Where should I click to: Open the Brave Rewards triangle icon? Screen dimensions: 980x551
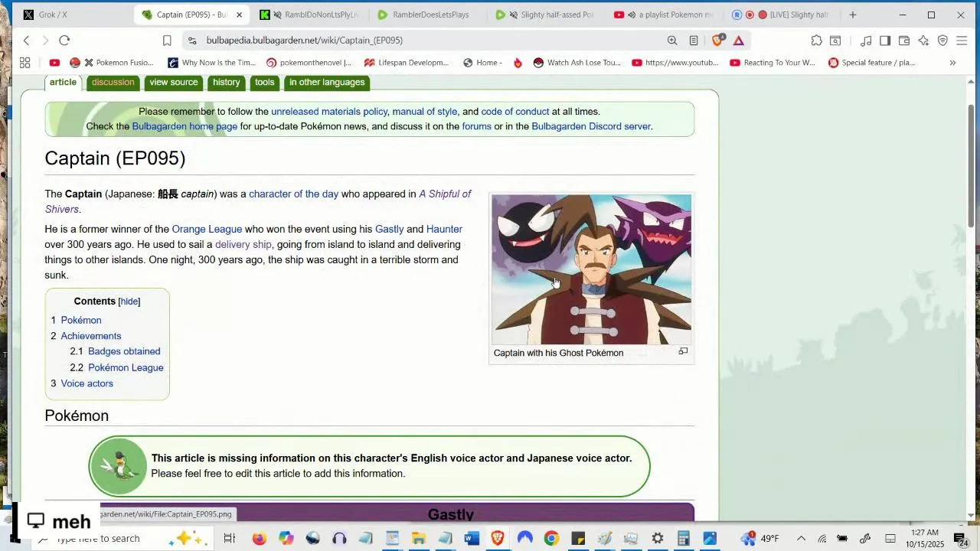[x=739, y=41]
